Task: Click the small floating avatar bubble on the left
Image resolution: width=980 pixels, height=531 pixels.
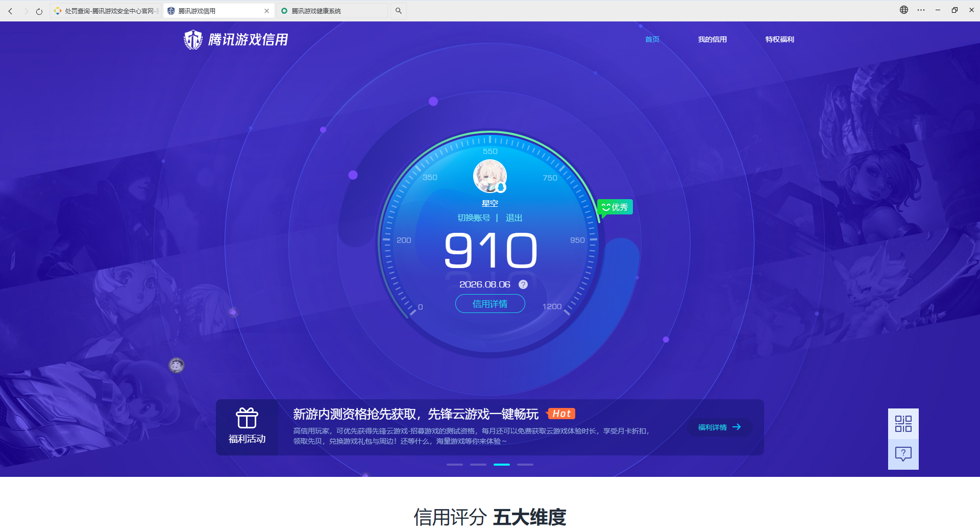Action: [x=177, y=365]
